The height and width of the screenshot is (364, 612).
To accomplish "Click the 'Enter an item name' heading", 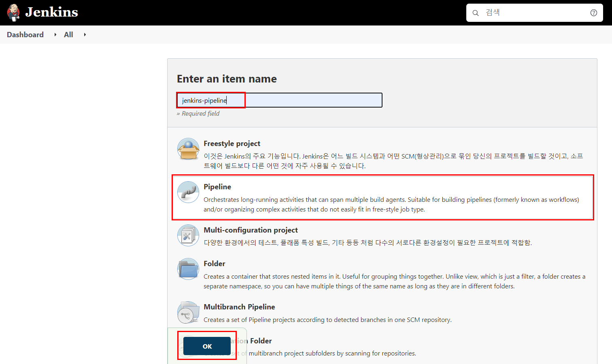I will click(x=227, y=79).
